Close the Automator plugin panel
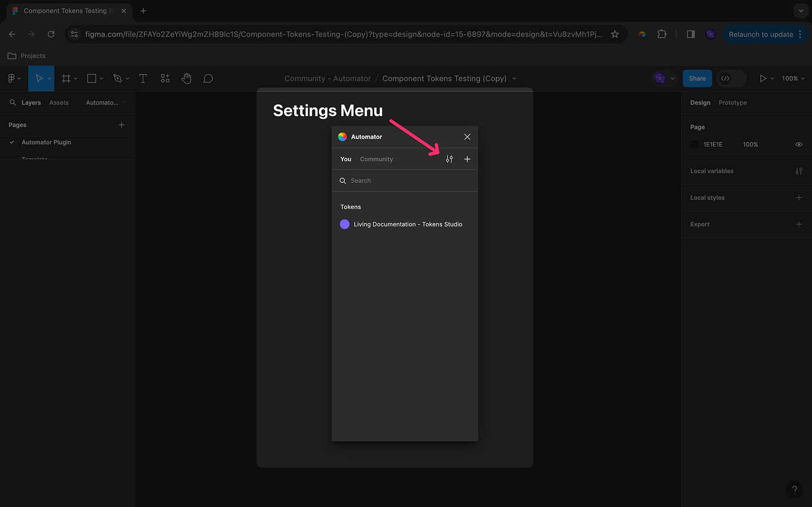This screenshot has height=507, width=812. point(467,137)
